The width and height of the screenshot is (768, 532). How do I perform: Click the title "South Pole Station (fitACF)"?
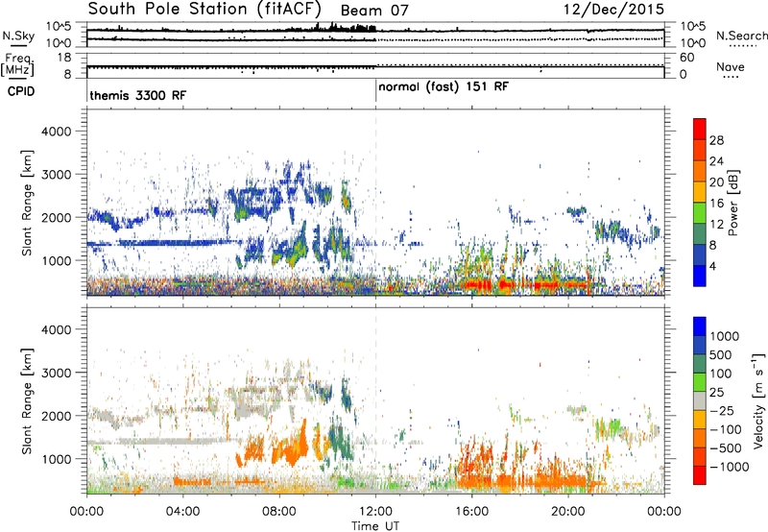204,10
